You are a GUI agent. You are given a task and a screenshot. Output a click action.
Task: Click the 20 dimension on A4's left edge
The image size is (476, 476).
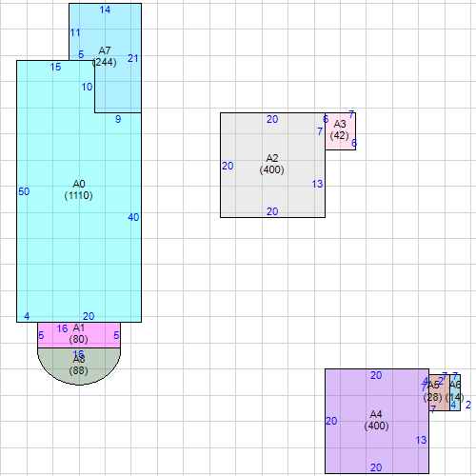click(331, 421)
